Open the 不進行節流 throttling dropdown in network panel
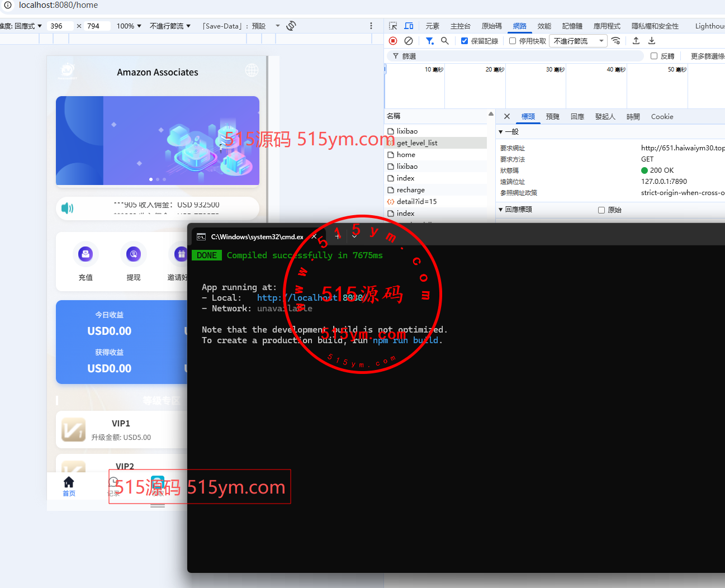Image resolution: width=725 pixels, height=588 pixels. (x=578, y=41)
